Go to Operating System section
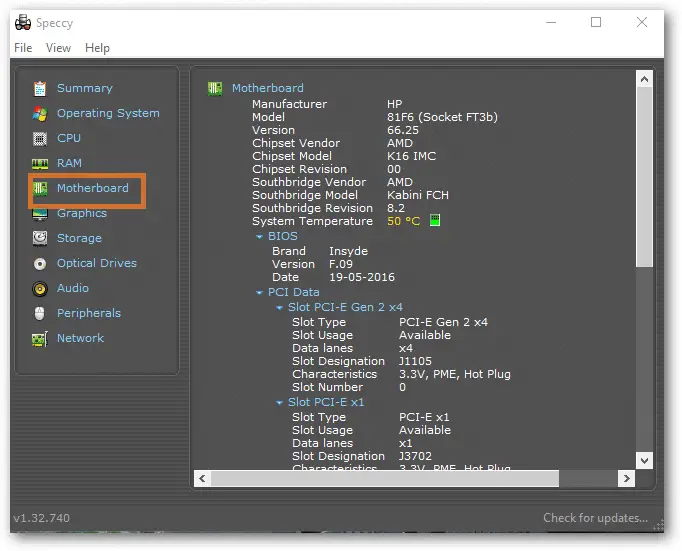Image resolution: width=682 pixels, height=551 pixels. (x=108, y=114)
